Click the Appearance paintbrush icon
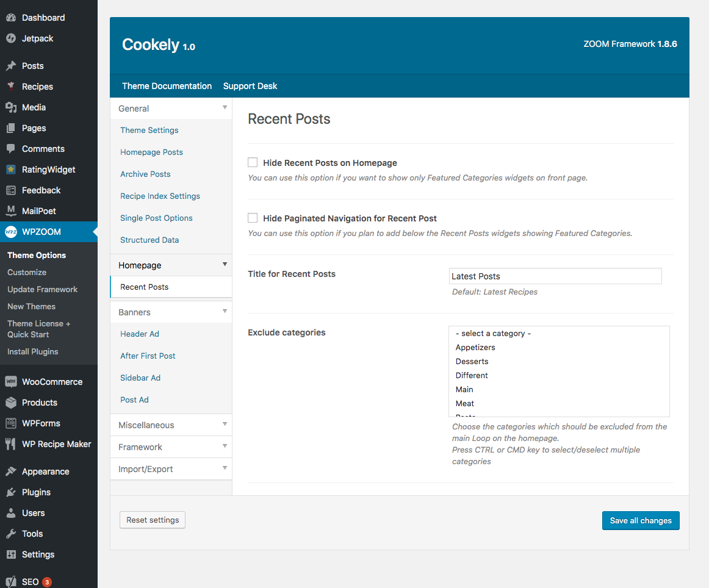 coord(11,471)
